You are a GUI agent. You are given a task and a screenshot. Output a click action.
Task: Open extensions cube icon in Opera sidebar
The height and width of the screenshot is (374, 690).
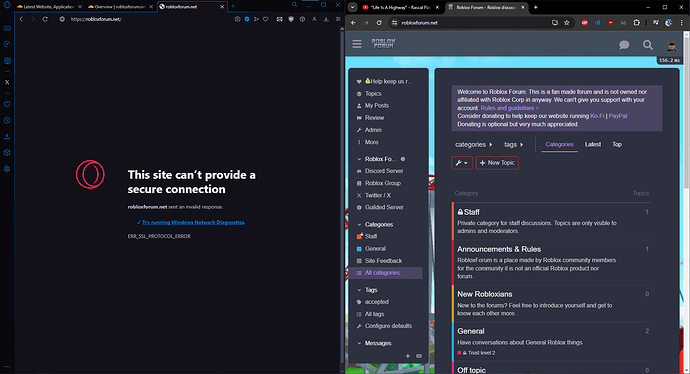pyautogui.click(x=7, y=153)
